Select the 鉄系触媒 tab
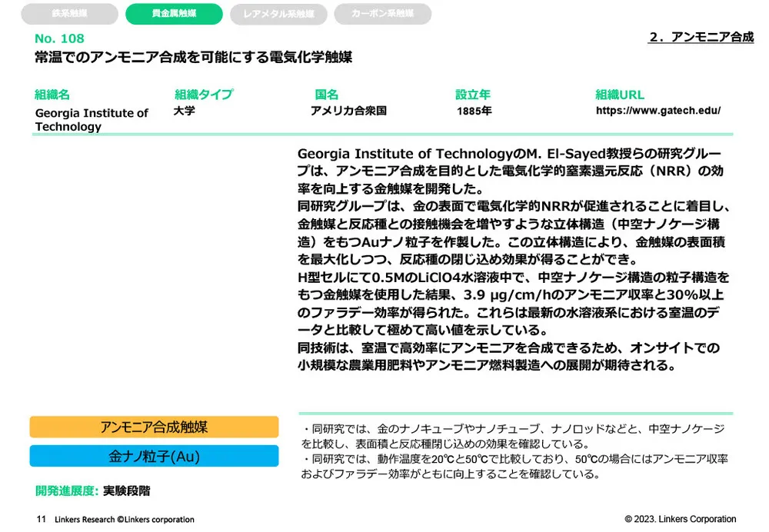The image size is (769, 532). pos(69,14)
